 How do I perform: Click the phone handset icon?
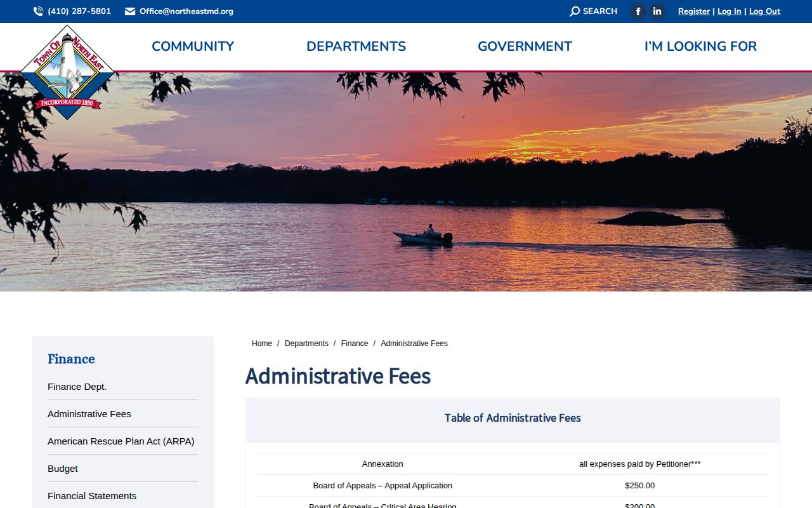click(x=38, y=11)
